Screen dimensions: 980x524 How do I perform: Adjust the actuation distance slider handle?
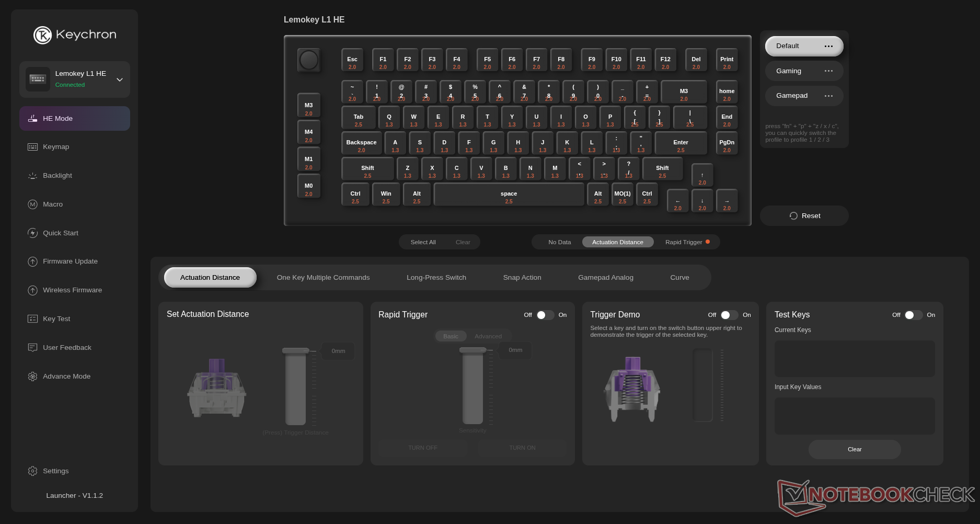point(296,350)
